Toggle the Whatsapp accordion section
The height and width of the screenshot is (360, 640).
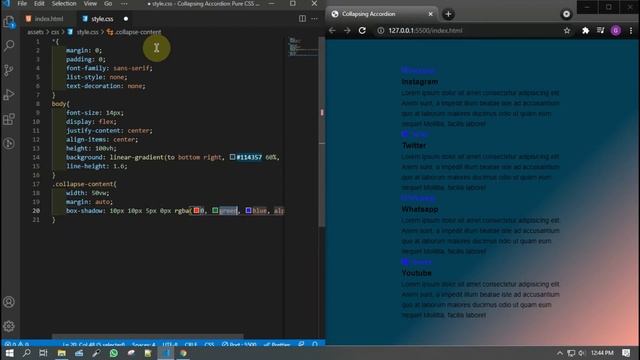tap(419, 209)
